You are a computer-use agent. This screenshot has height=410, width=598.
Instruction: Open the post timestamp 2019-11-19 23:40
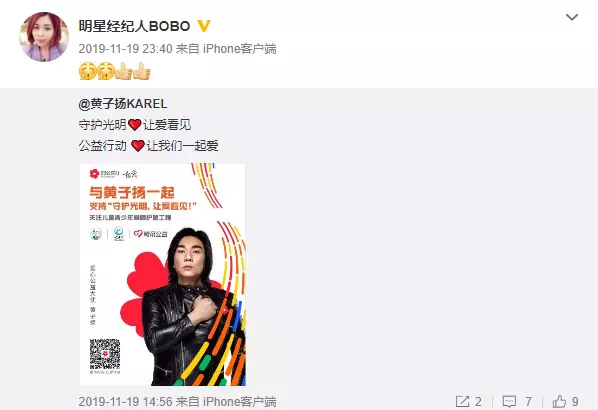(x=125, y=49)
